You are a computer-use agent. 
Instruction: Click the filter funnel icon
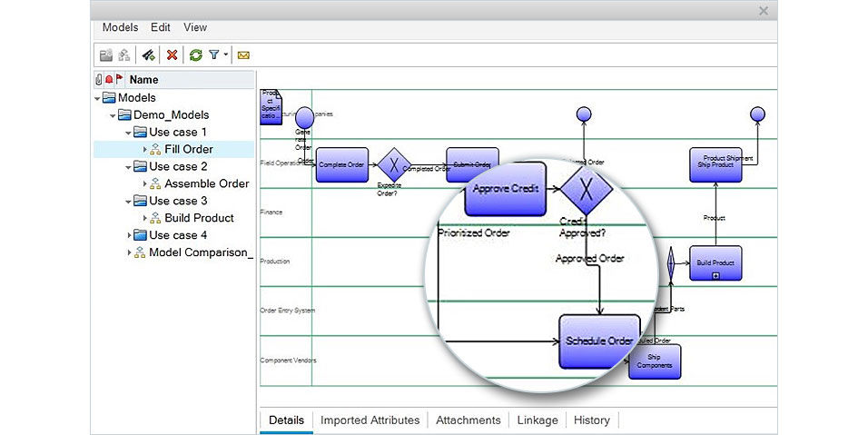(213, 55)
